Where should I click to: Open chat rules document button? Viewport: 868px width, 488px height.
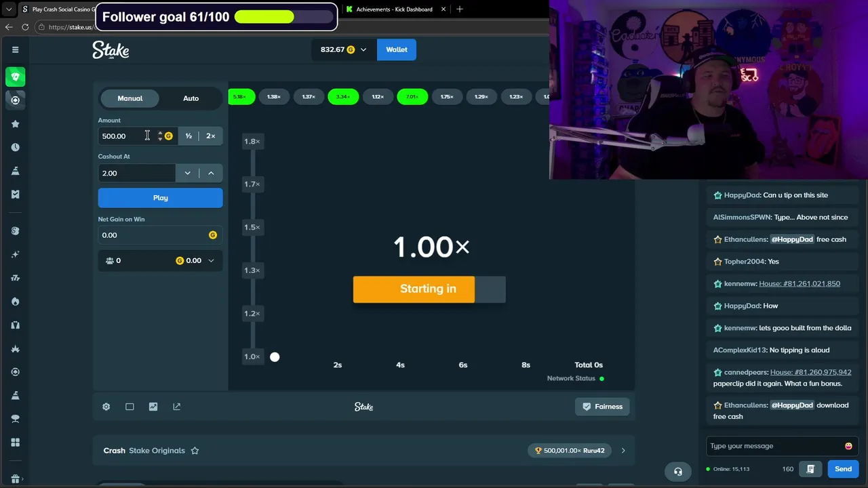[810, 469]
